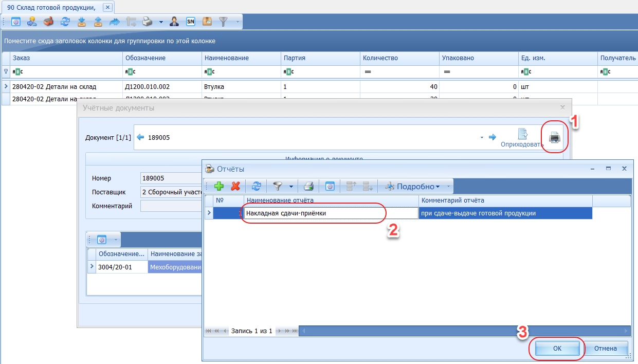
Task: Click the red X delete report icon
Action: (x=236, y=187)
